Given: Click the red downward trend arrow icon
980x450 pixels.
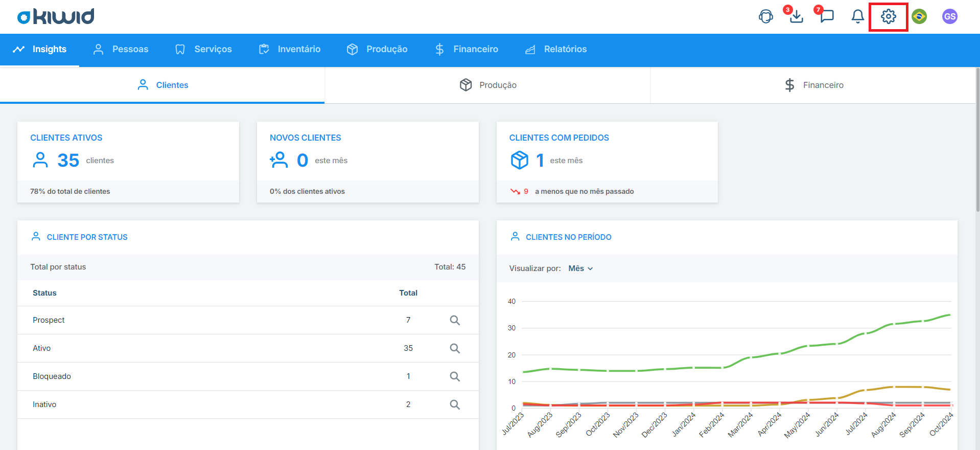Looking at the screenshot, I should 515,191.
